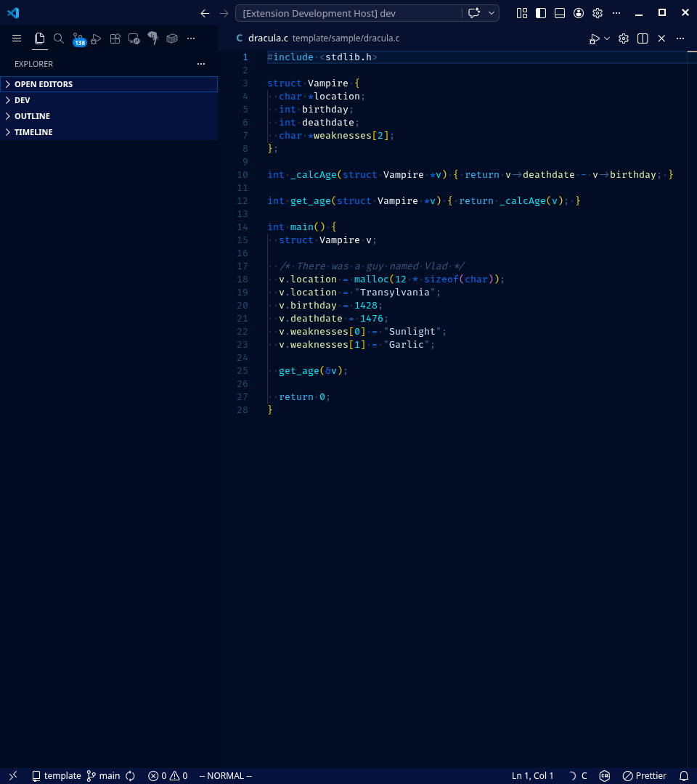Open the Accounts menu

(579, 14)
